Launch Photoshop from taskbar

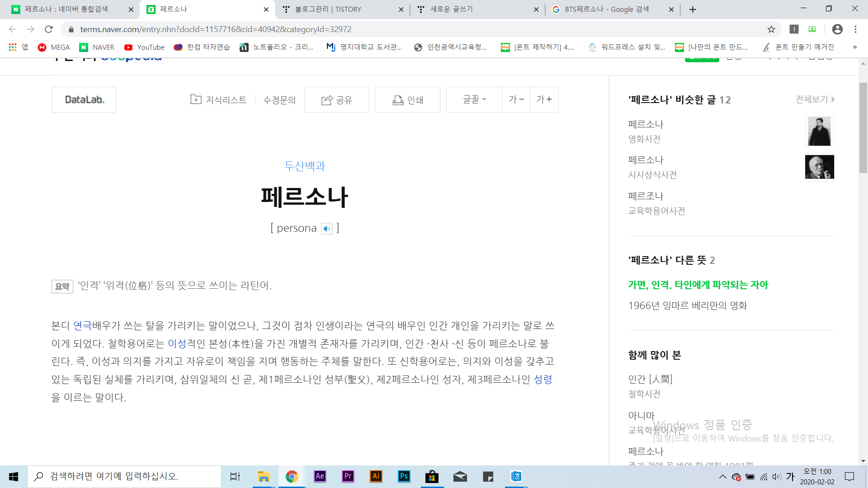[404, 476]
